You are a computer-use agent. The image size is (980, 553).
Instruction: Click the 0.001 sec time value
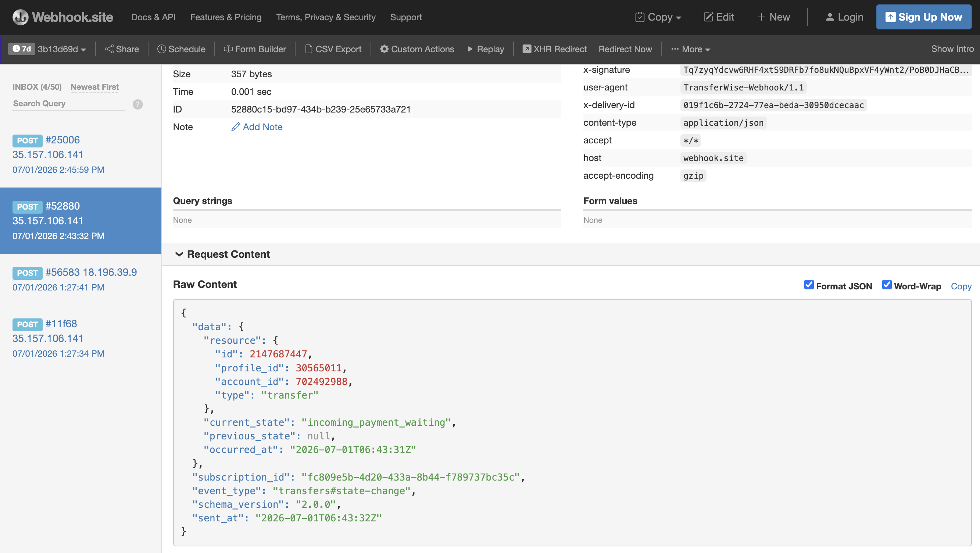pyautogui.click(x=251, y=91)
